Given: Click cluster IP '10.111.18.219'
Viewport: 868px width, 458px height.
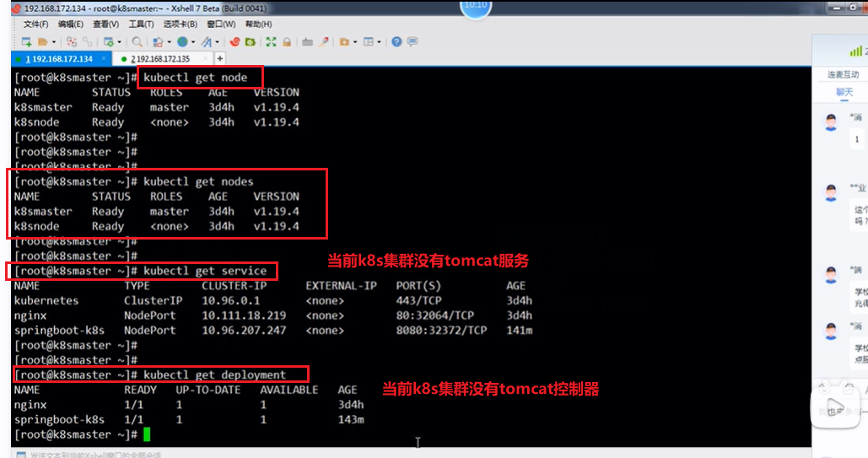Looking at the screenshot, I should pos(244,315).
